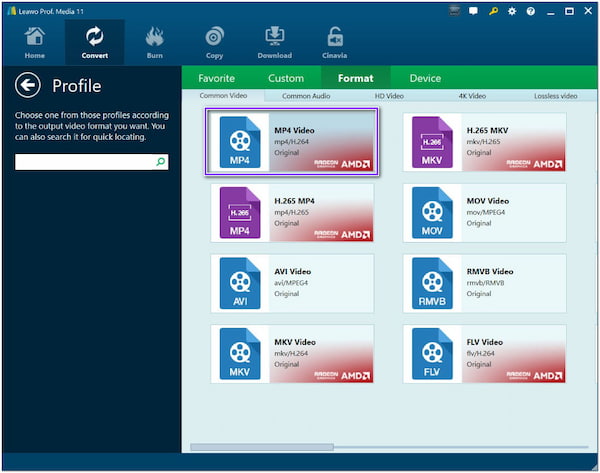Open the Burn module
Image resolution: width=600 pixels, height=473 pixels.
155,42
